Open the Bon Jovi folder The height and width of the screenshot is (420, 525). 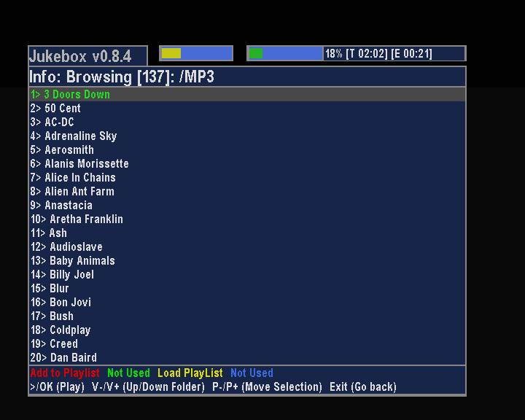tap(247, 302)
